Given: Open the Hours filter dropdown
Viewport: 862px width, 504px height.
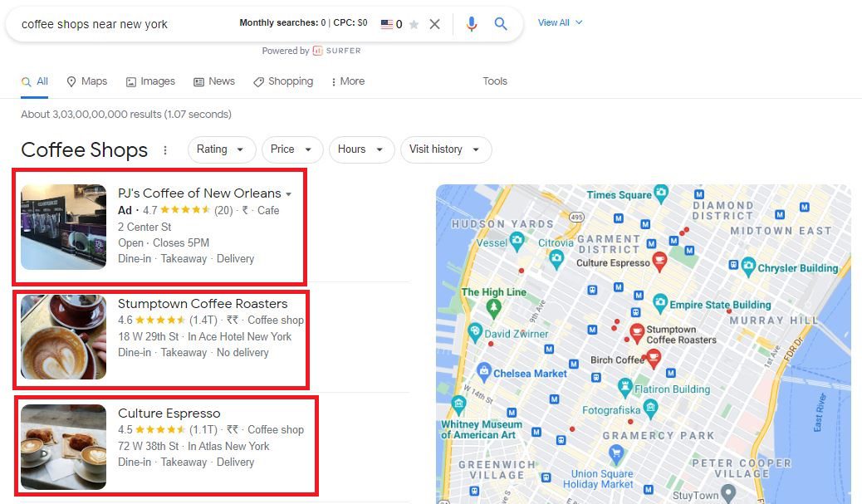Looking at the screenshot, I should click(361, 149).
